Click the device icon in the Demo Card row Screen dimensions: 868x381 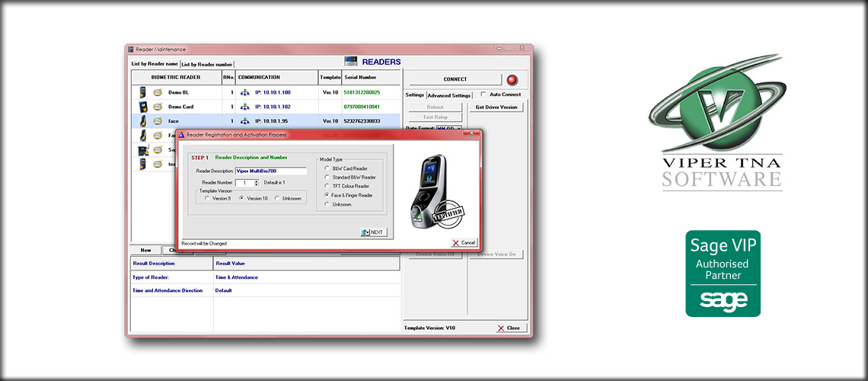[x=143, y=107]
